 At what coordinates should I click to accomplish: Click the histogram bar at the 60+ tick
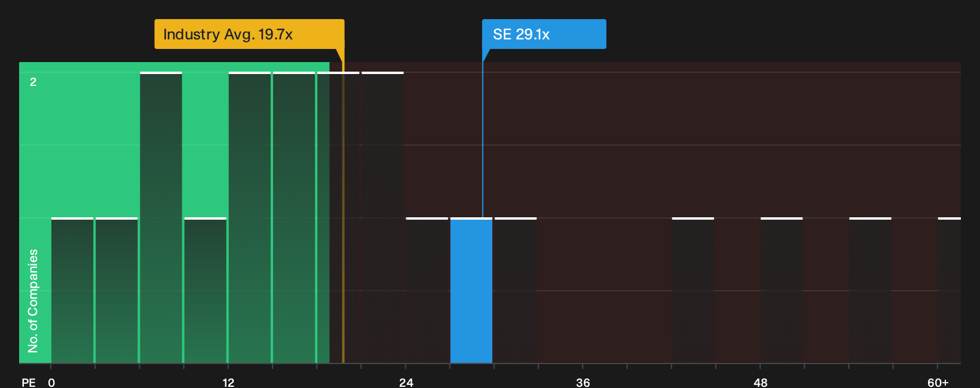coord(950,291)
